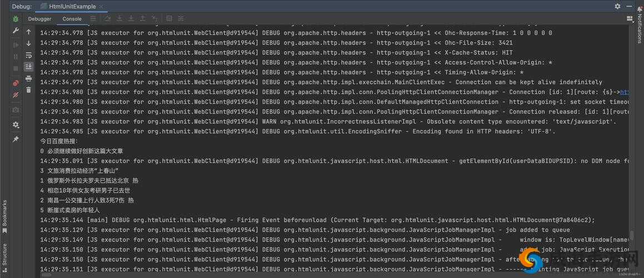
Task: Click the 'Firing Event beforeunload' log line
Action: click(x=317, y=220)
